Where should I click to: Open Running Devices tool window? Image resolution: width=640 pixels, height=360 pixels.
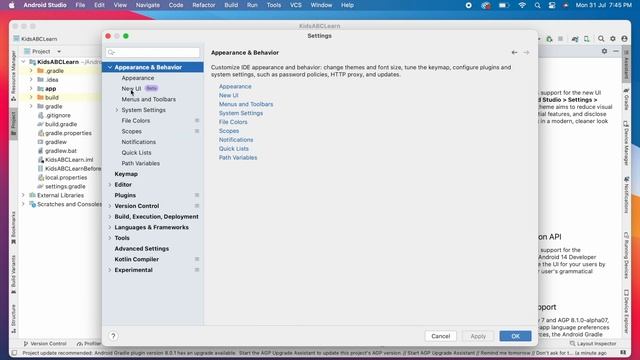pyautogui.click(x=626, y=255)
